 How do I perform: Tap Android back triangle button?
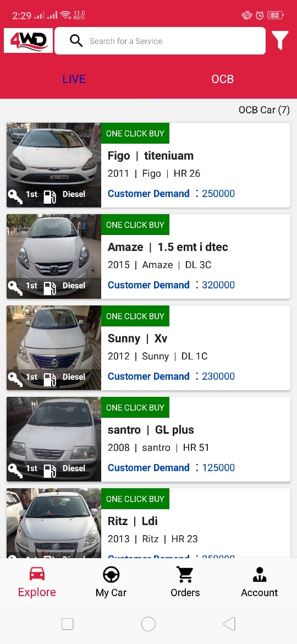point(229,624)
